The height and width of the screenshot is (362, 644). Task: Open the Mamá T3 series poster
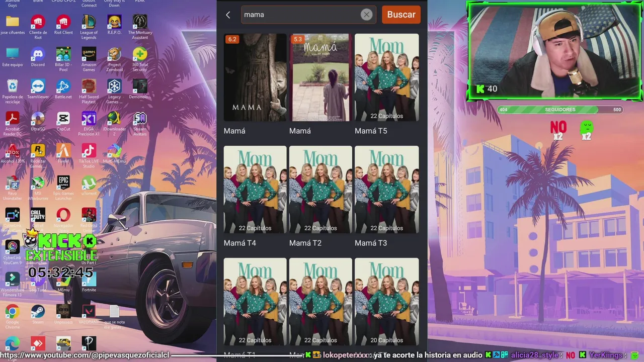coord(386,190)
